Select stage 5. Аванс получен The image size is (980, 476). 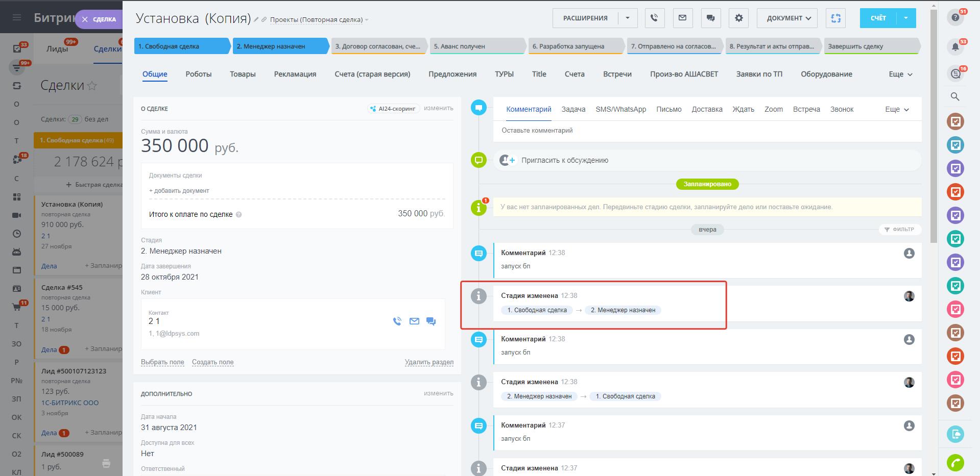(476, 46)
